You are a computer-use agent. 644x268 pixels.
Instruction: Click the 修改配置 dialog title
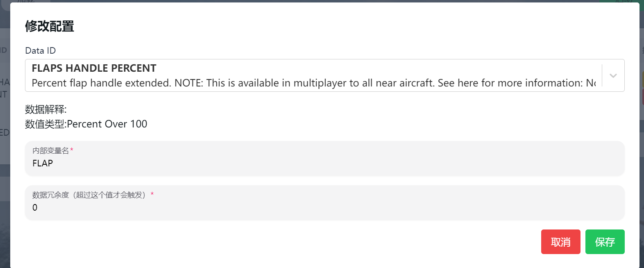(49, 26)
